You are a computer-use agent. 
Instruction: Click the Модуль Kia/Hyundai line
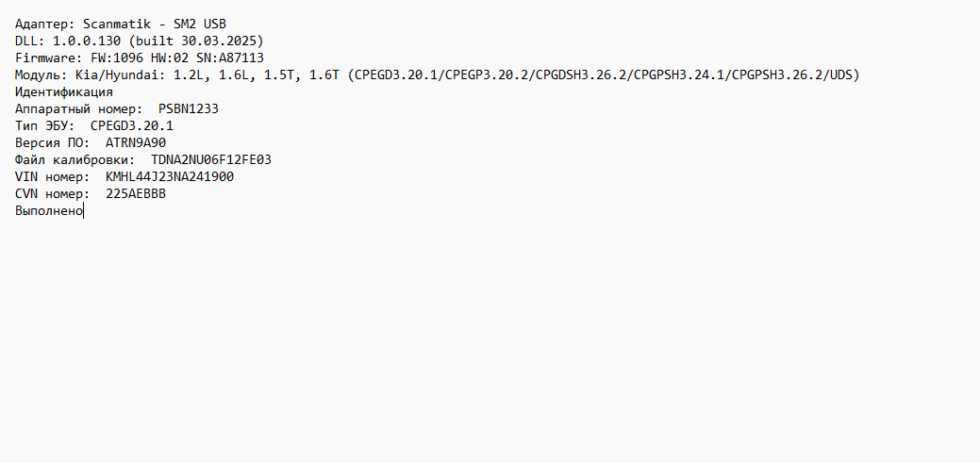pos(438,75)
